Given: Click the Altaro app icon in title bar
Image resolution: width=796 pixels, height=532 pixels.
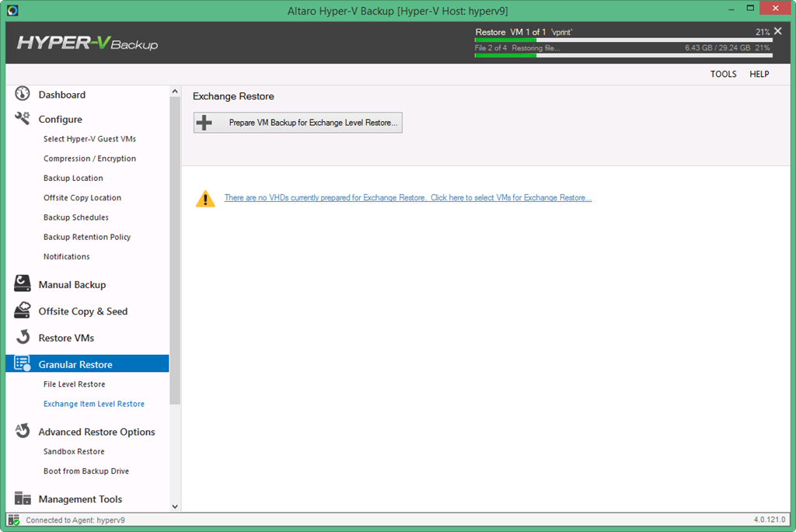Looking at the screenshot, I should coord(12,10).
